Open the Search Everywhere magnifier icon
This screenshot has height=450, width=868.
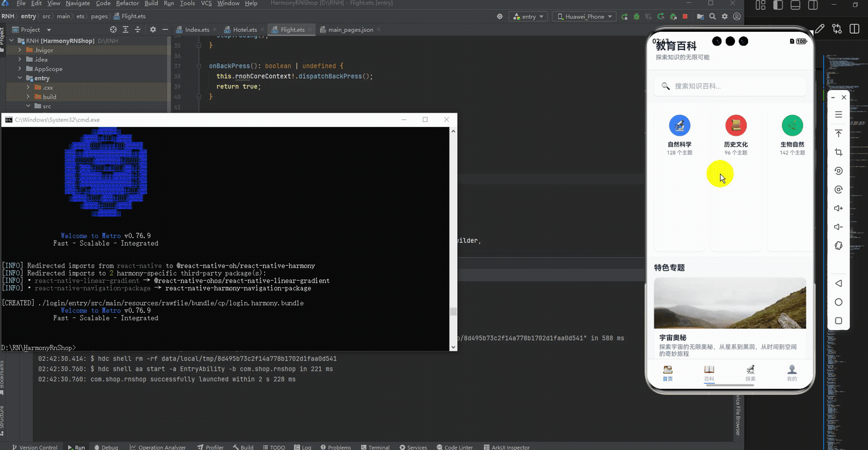(713, 17)
